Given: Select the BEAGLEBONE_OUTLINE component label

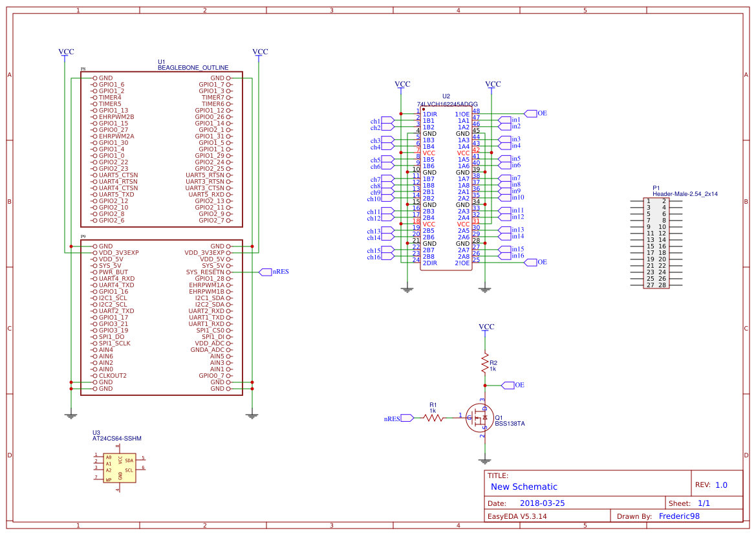Looking at the screenshot, I should tap(193, 68).
